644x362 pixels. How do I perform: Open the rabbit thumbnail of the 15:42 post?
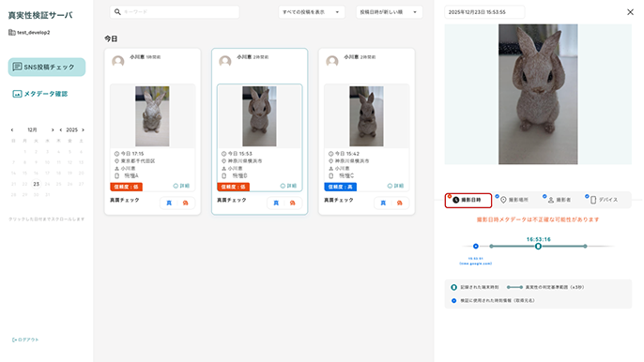click(366, 116)
